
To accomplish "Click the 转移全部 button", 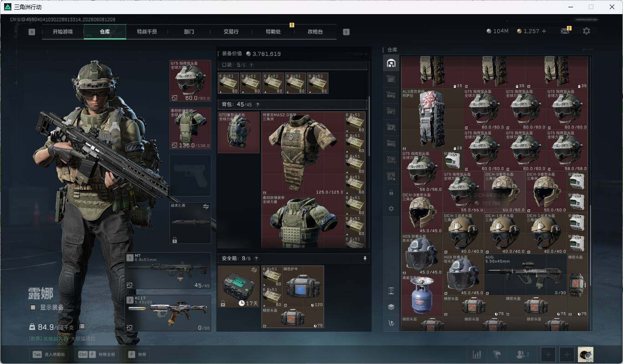I will click(97, 354).
